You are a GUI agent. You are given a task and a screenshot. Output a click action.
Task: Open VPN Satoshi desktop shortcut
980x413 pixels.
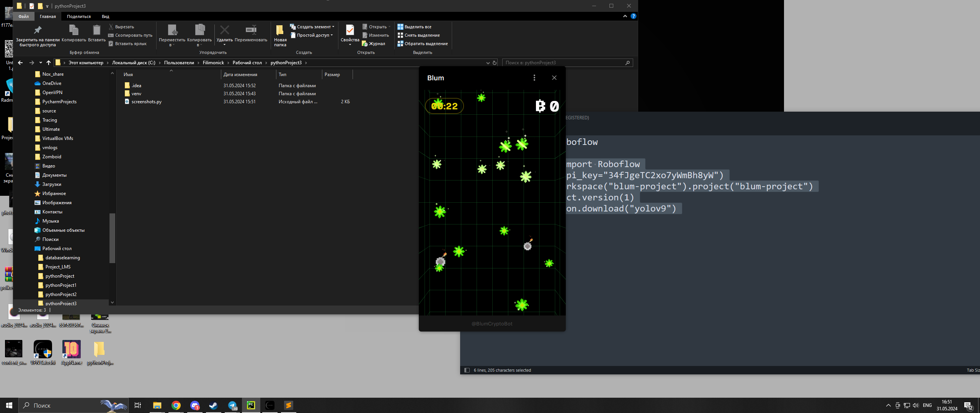43,353
